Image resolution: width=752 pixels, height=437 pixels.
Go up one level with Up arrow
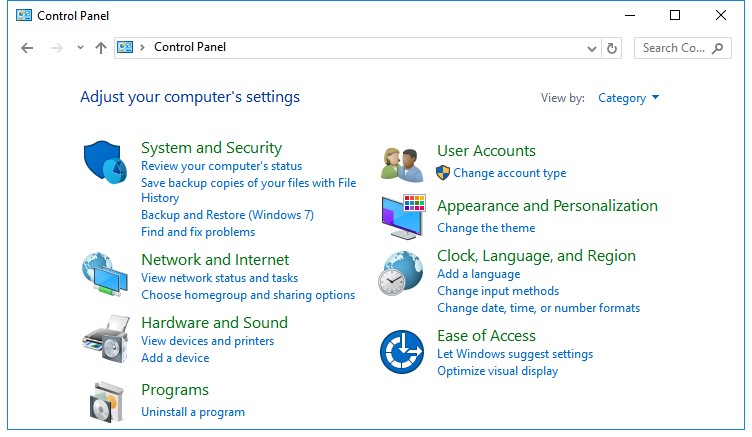[100, 48]
